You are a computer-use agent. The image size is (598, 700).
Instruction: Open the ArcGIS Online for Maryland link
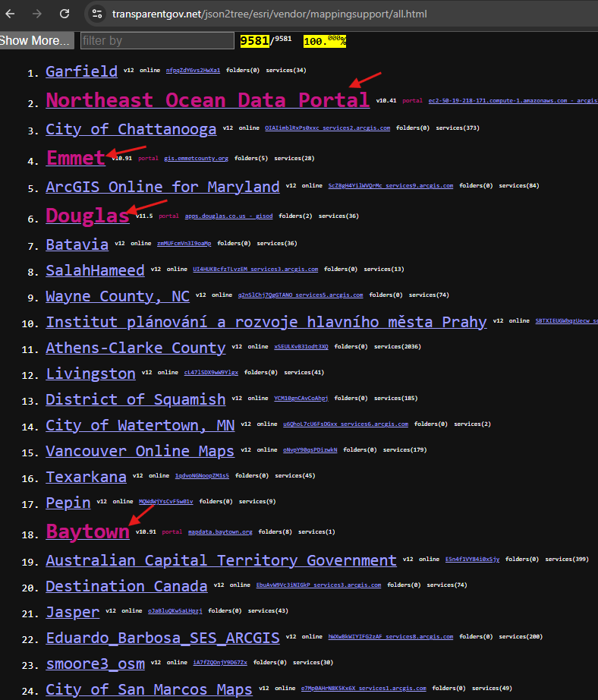(x=163, y=187)
